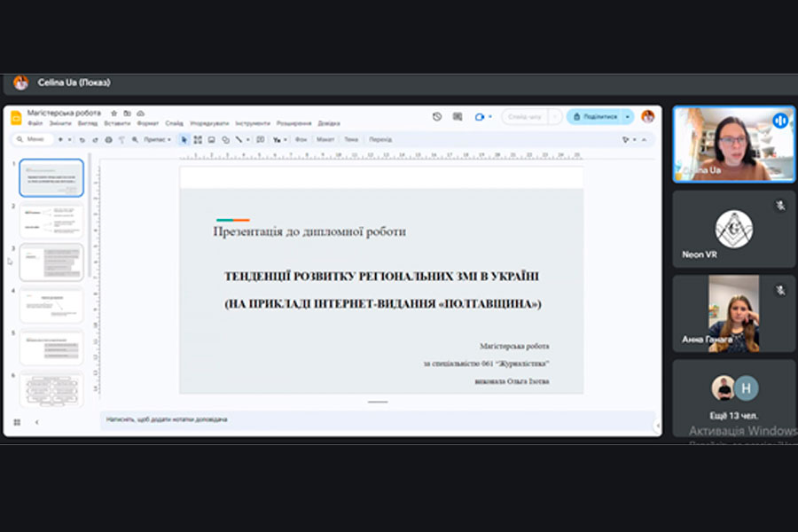
Task: Select slide 5 thumbnail in filmstrip
Action: click(51, 348)
